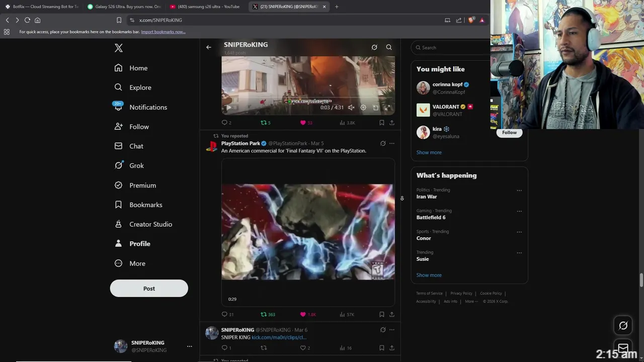Reload the page in browser toolbar
Viewport: 644px width, 362px height.
[27, 20]
